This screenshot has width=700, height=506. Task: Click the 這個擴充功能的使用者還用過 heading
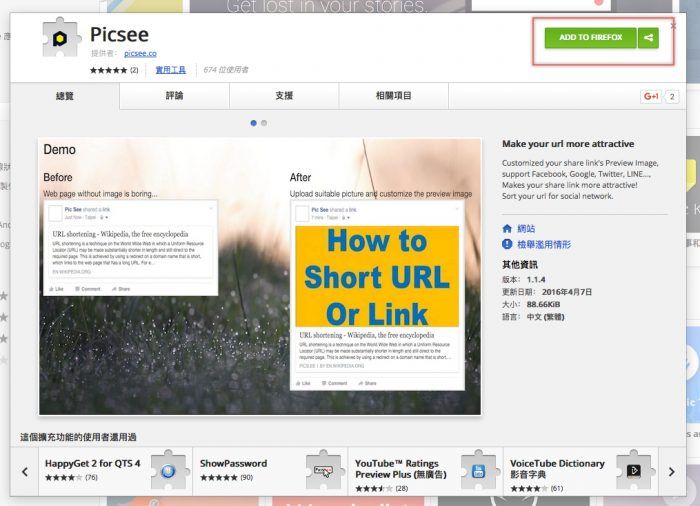(x=78, y=437)
